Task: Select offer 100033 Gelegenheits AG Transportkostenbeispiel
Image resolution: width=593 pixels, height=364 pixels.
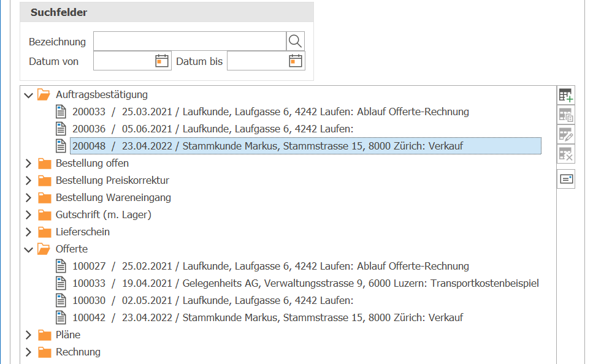Action: (x=305, y=283)
